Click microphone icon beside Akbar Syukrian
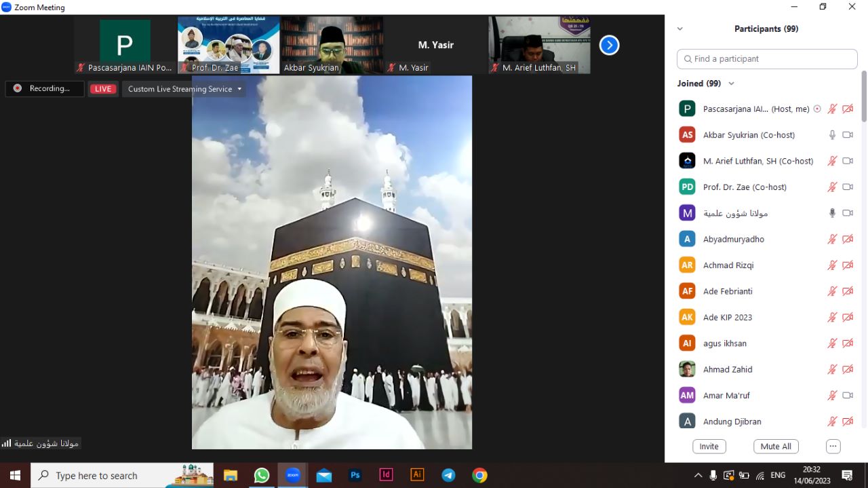The image size is (868, 488). (832, 135)
